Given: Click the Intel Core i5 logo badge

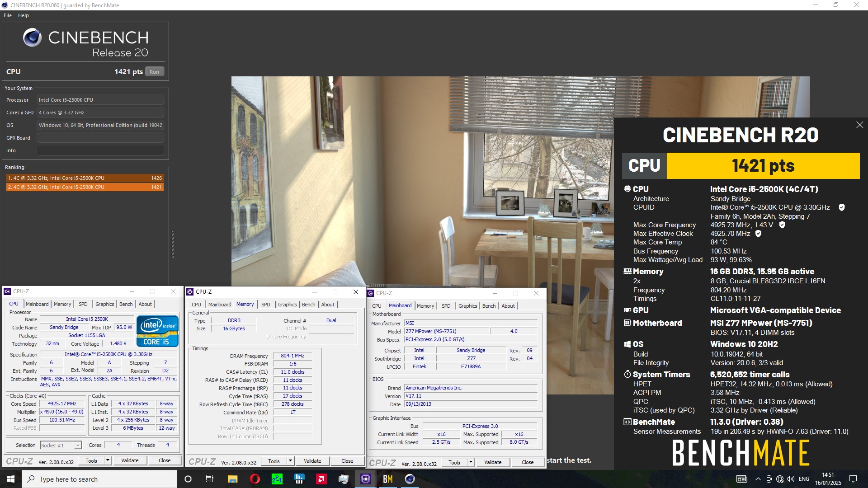Looking at the screenshot, I should pos(157,331).
